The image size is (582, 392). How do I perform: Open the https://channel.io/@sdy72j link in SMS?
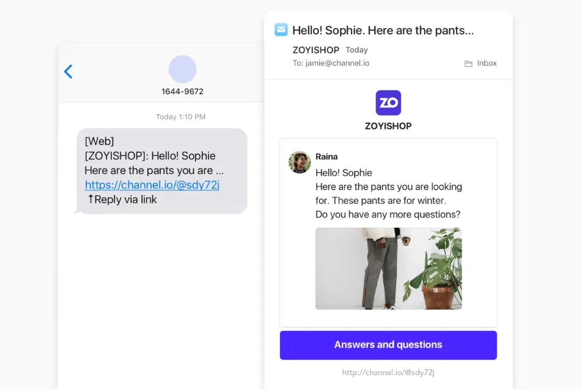tap(152, 184)
